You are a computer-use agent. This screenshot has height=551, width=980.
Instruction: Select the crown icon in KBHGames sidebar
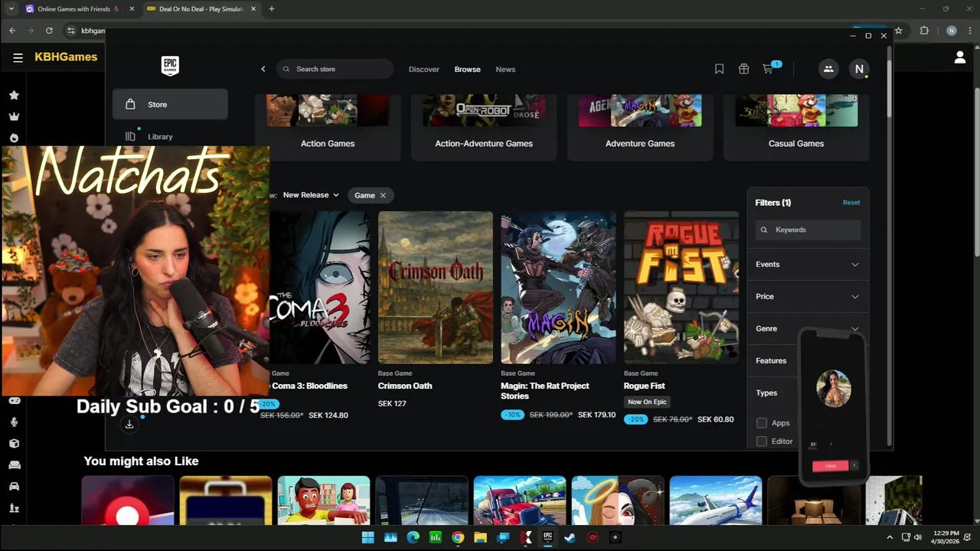(14, 116)
